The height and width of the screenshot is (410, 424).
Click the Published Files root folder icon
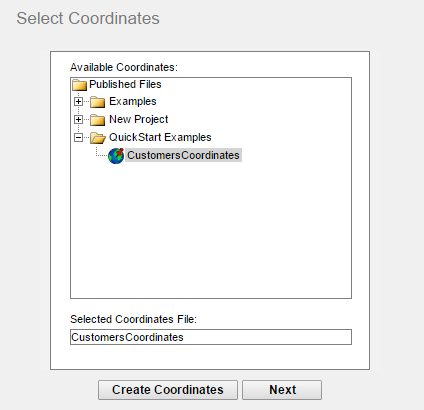pyautogui.click(x=80, y=85)
